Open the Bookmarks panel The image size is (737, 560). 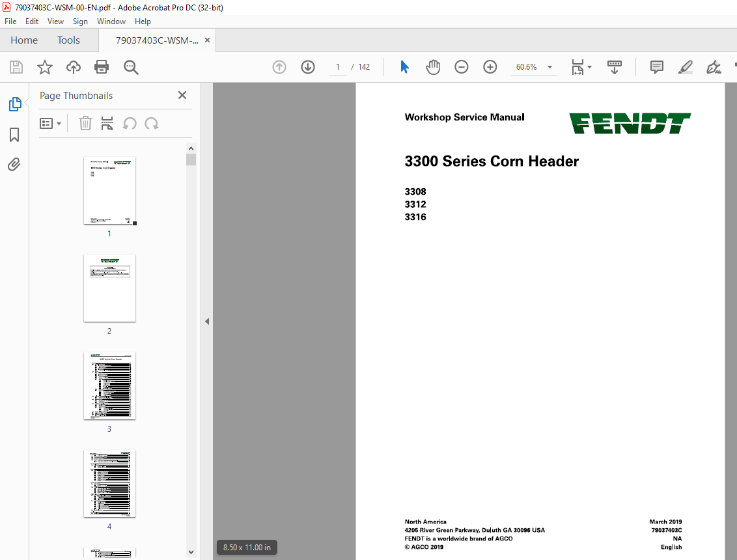14,135
